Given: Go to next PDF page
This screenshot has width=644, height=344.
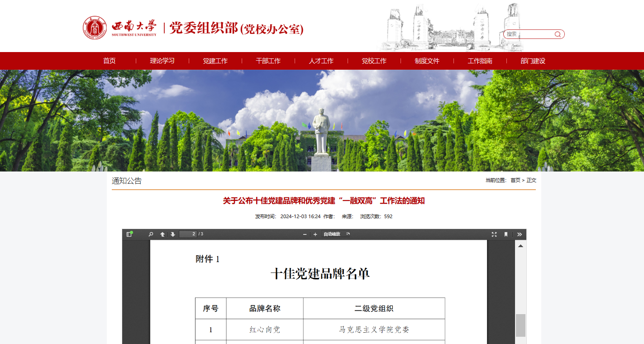Looking at the screenshot, I should 173,234.
